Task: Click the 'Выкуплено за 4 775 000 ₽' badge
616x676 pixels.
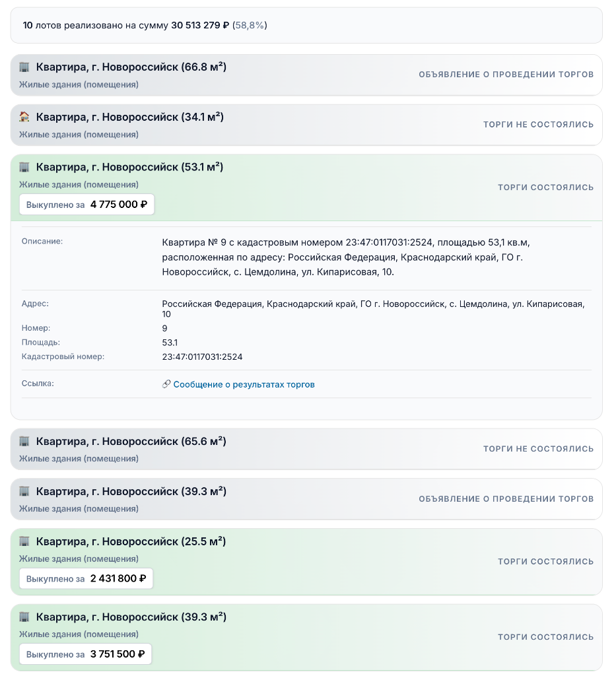Action: (x=86, y=204)
